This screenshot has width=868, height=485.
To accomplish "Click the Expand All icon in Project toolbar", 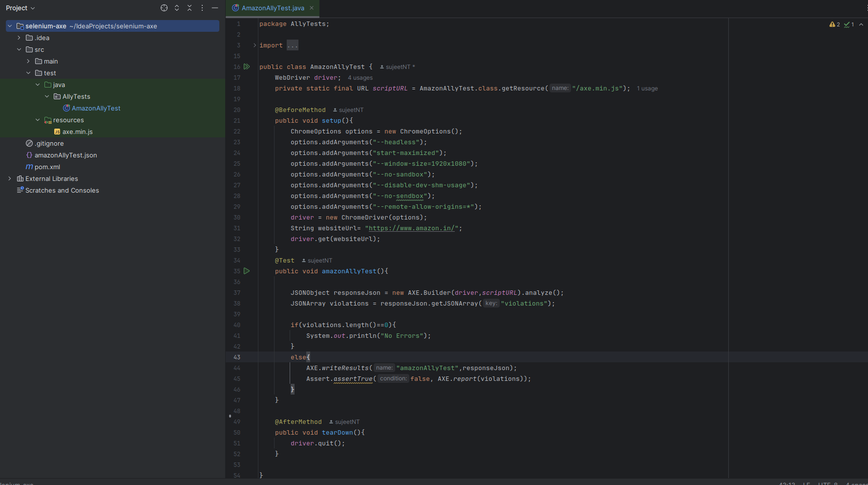I will tap(176, 8).
